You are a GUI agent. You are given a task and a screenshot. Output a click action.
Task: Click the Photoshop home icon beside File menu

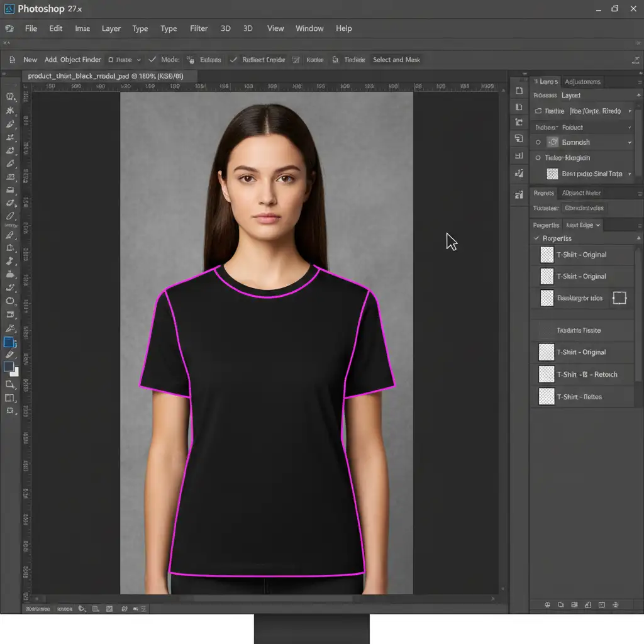point(9,28)
